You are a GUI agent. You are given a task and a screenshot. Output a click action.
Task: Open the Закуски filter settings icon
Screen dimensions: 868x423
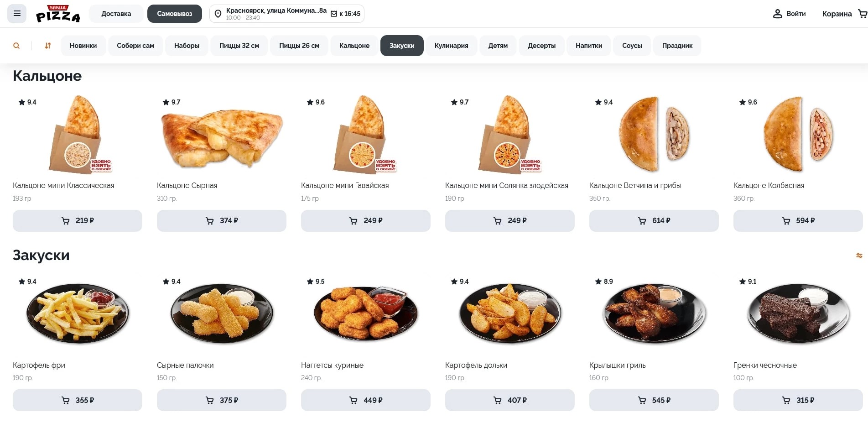(859, 256)
